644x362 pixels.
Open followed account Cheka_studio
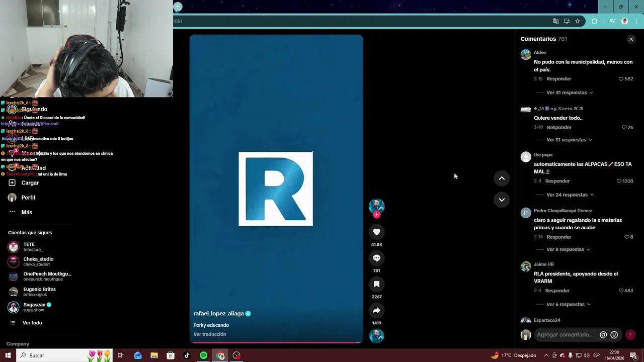point(31,262)
